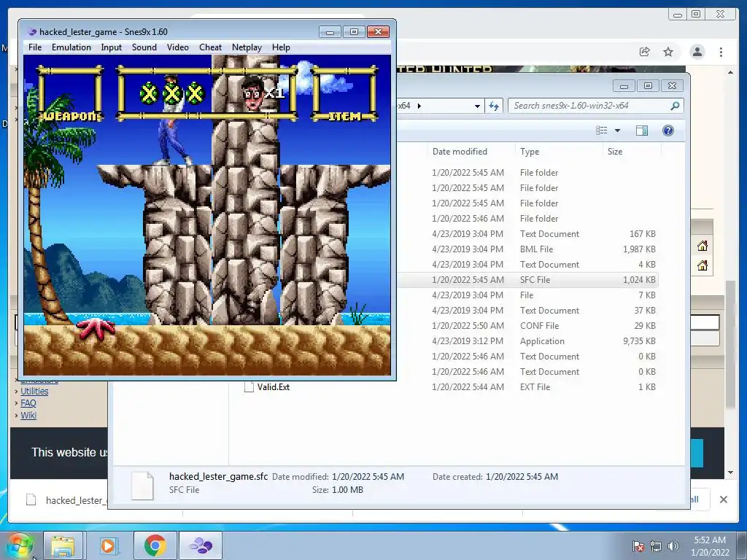The image size is (747, 560).
Task: Open Chrome's three-dot menu
Action: [x=721, y=52]
